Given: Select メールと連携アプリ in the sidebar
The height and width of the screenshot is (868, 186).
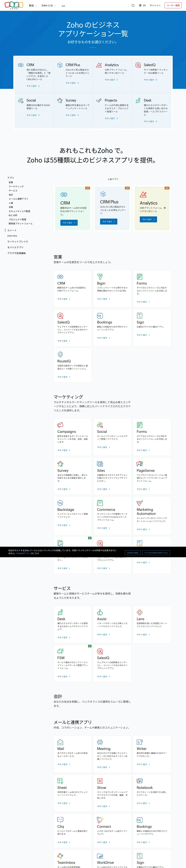Looking at the screenshot, I should point(19,199).
